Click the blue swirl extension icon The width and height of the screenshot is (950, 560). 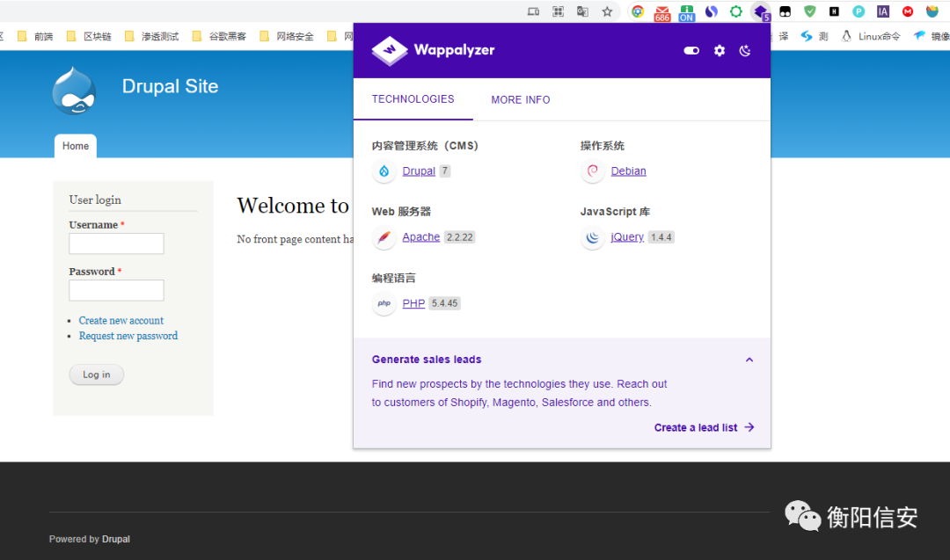(712, 11)
